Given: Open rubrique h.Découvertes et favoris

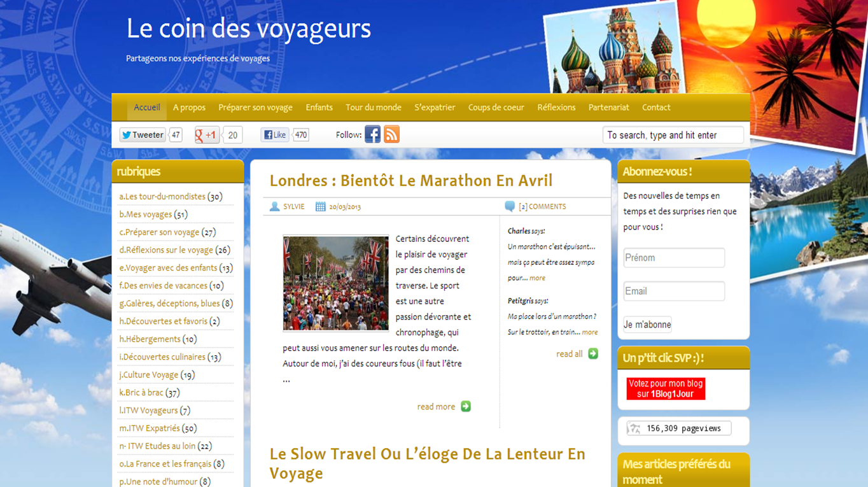Looking at the screenshot, I should 164,321.
